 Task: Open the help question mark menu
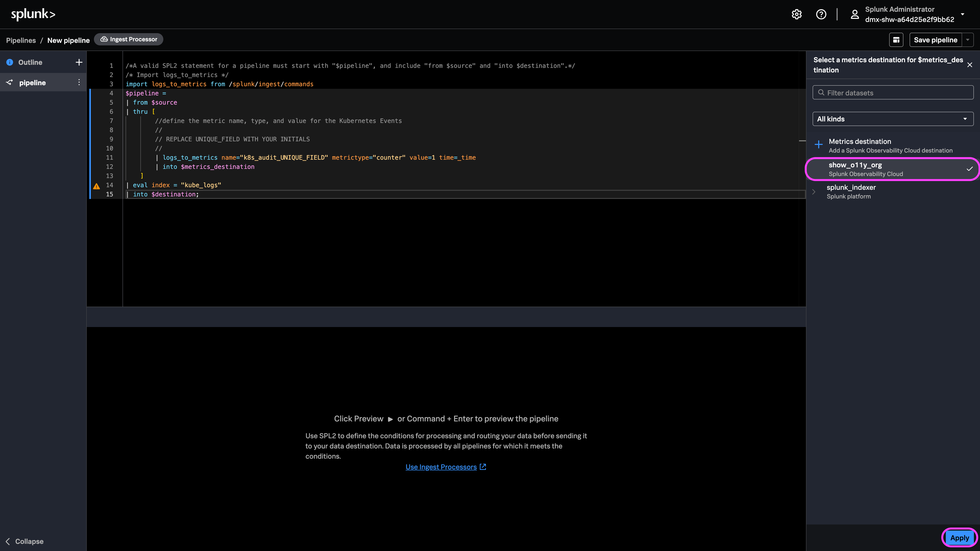(x=821, y=15)
